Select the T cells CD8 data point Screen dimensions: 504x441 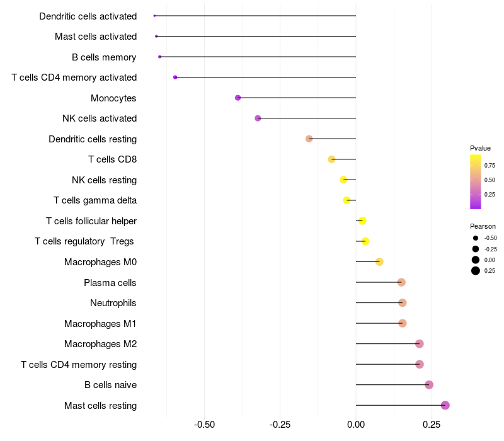pyautogui.click(x=332, y=159)
